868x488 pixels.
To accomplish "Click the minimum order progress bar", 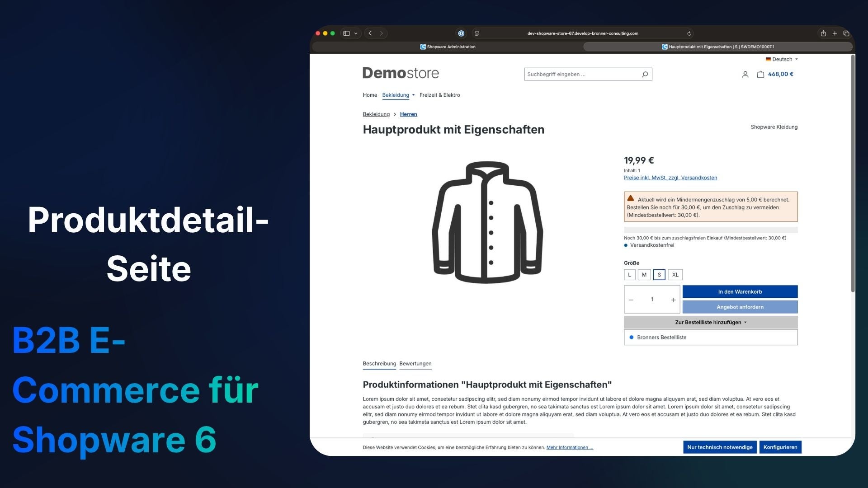I will [711, 230].
